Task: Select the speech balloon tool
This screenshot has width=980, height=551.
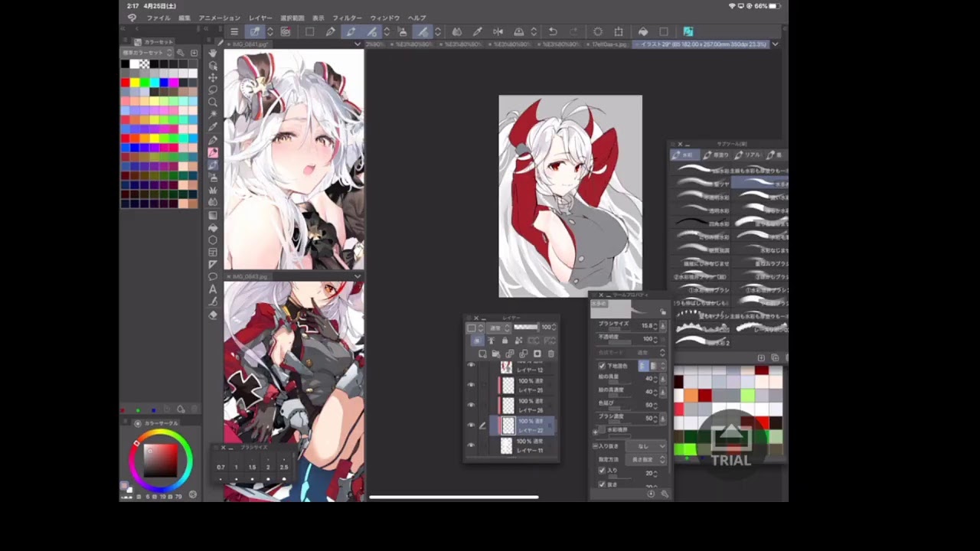Action: [213, 276]
